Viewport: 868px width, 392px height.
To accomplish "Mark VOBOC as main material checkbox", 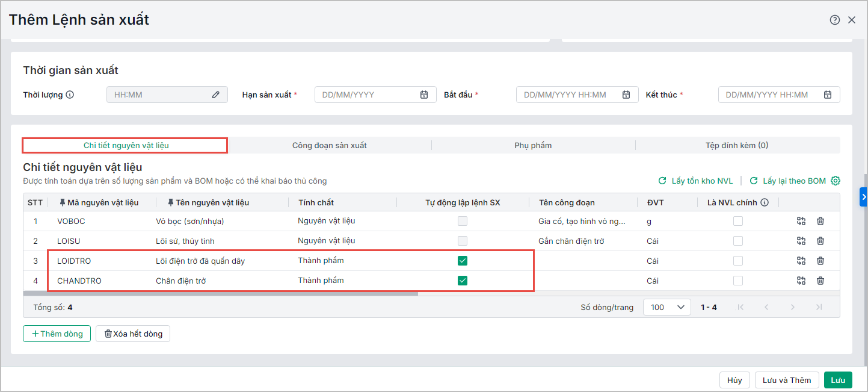I will click(737, 221).
